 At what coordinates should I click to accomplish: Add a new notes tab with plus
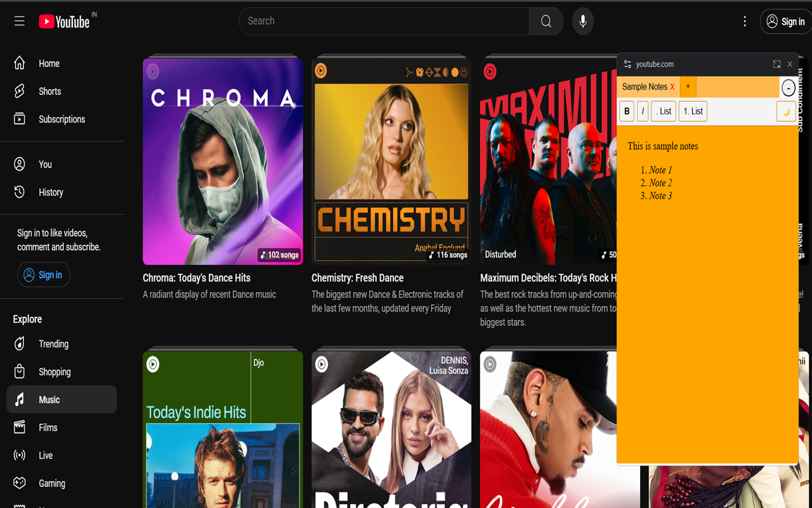688,87
